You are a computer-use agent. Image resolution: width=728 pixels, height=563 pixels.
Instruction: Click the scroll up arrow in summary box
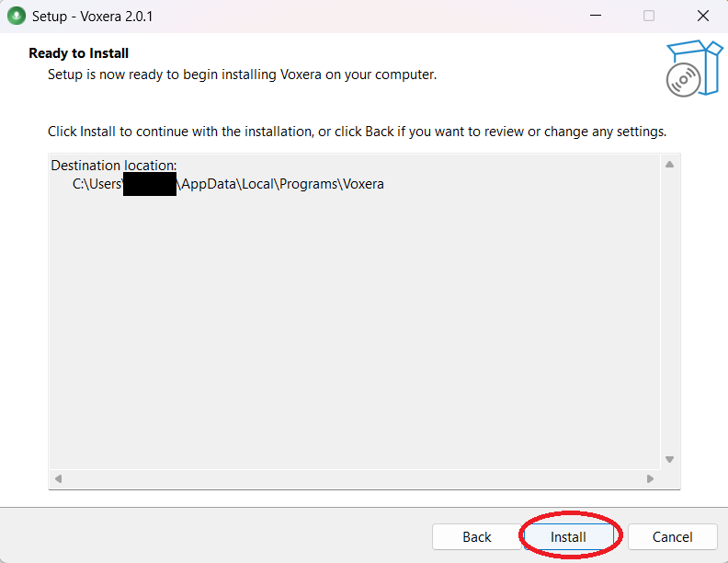click(669, 165)
